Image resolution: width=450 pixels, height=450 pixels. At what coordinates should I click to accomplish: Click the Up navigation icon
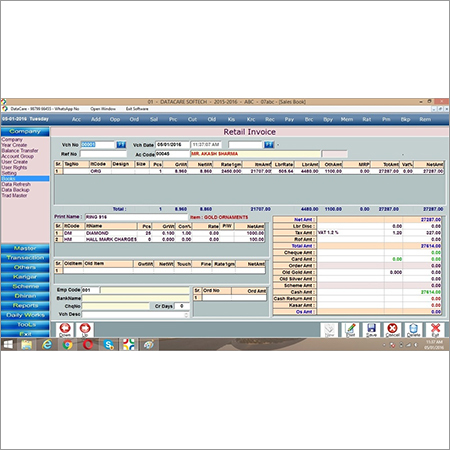pos(85,330)
